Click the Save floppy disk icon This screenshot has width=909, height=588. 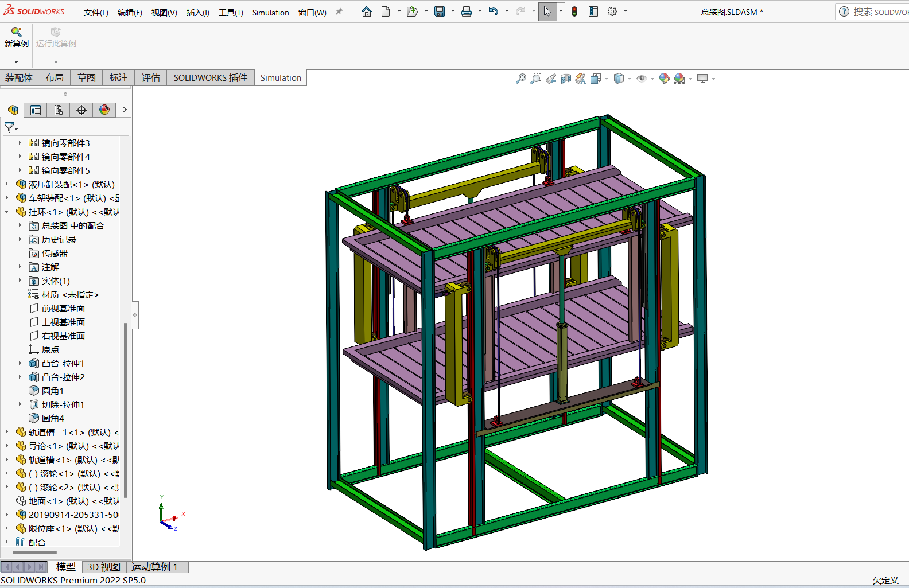point(440,11)
